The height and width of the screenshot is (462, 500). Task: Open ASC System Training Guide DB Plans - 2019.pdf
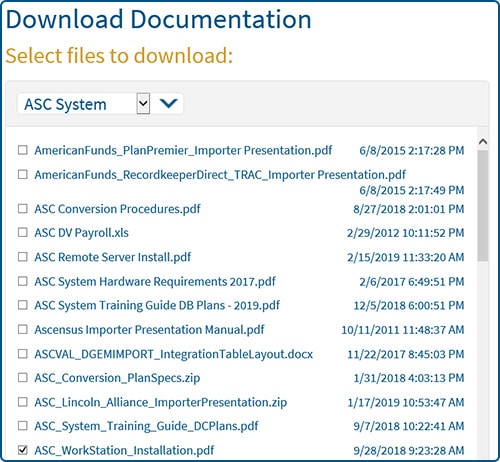pyautogui.click(x=157, y=305)
